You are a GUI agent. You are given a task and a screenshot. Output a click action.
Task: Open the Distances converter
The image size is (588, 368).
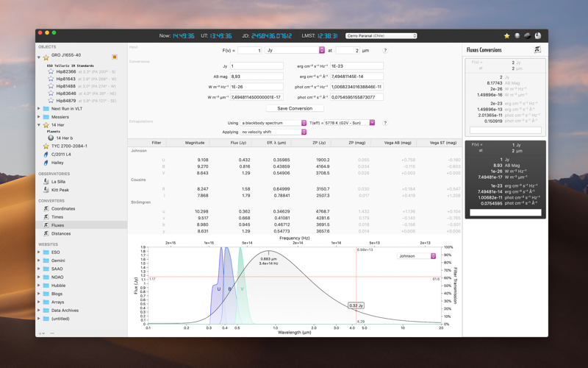click(61, 233)
